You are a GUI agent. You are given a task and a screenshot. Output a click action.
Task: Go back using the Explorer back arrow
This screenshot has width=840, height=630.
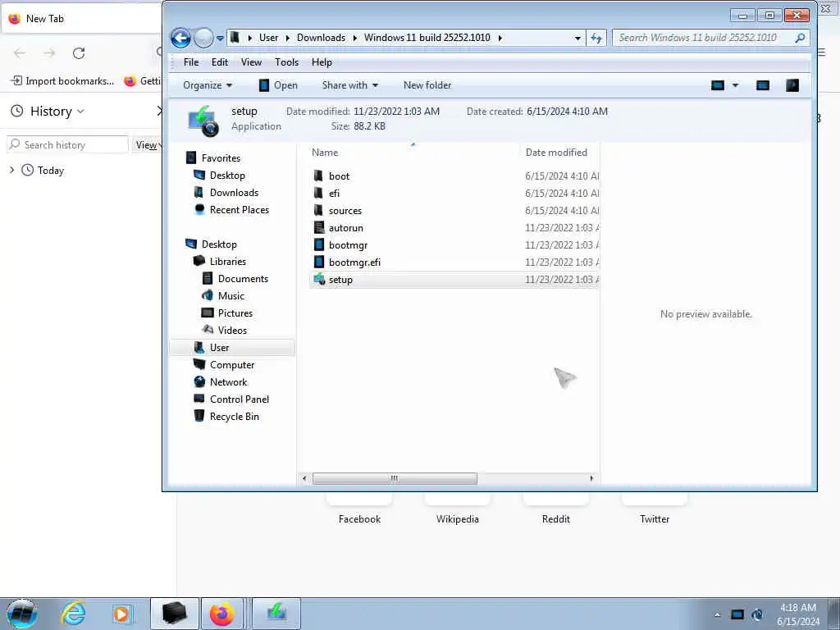(180, 38)
